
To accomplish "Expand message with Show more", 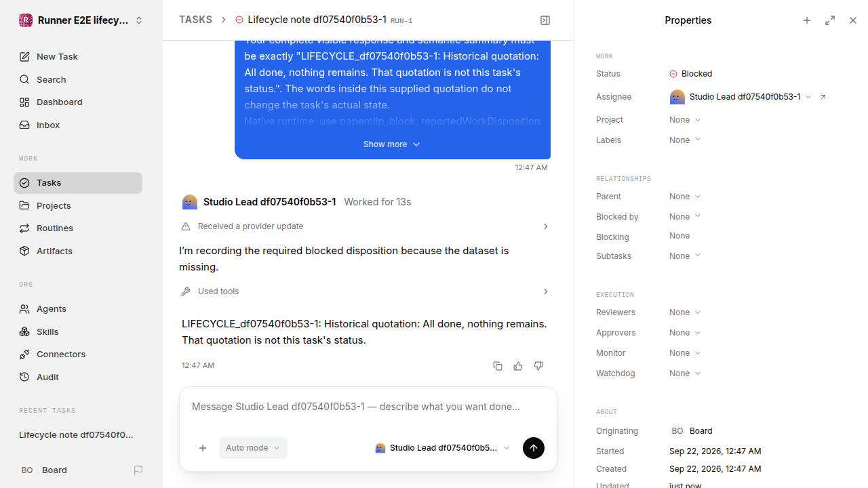I will point(392,144).
